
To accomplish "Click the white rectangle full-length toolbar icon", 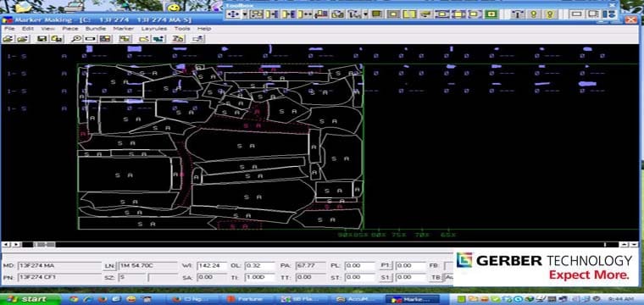I will click(x=91, y=39).
